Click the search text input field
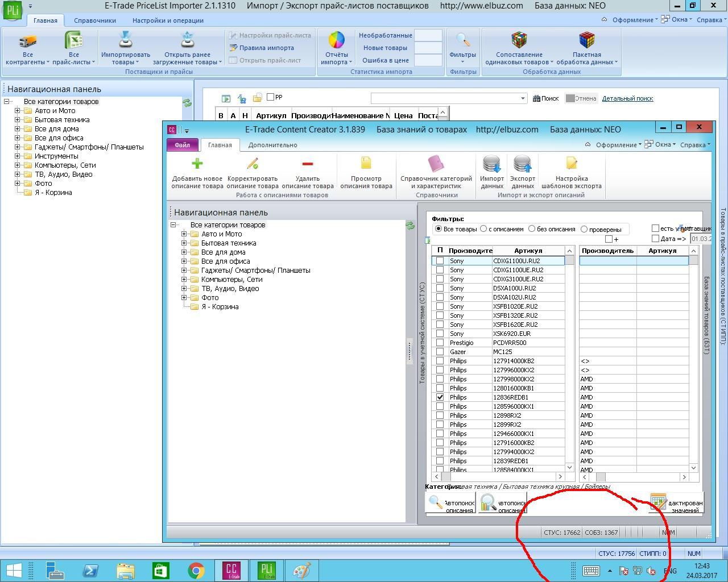 pyautogui.click(x=445, y=98)
